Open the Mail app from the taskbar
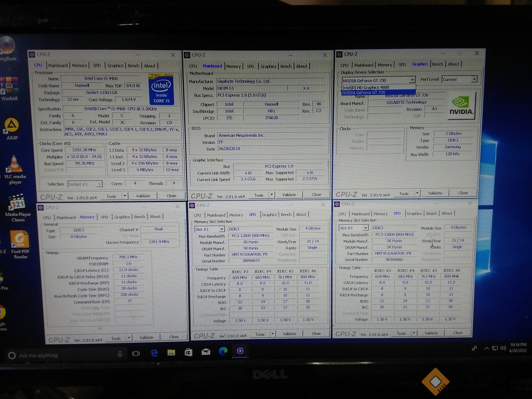The height and width of the screenshot is (399, 532). click(206, 351)
